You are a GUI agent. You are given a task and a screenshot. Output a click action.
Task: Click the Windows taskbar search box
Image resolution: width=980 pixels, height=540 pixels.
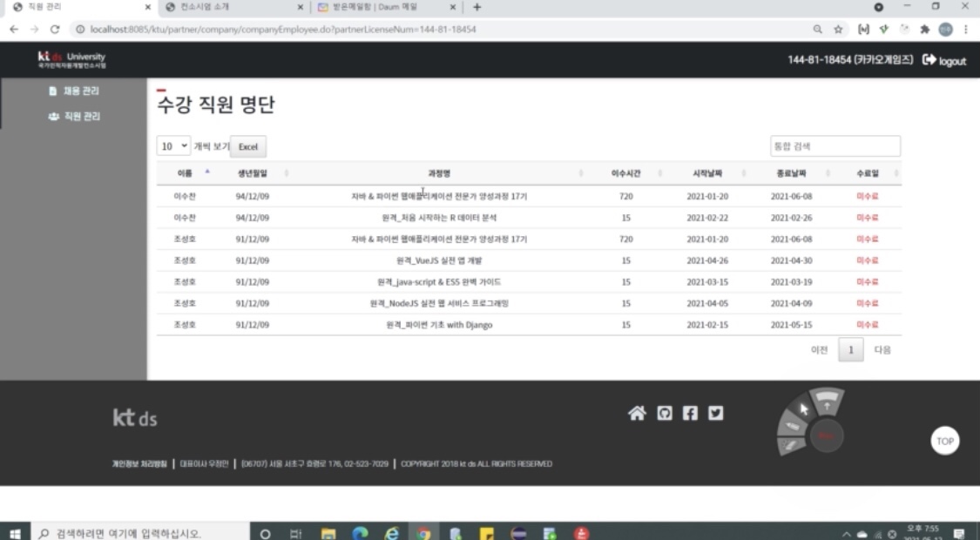140,533
